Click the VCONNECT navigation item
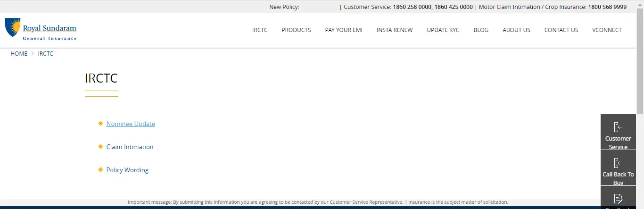 click(x=607, y=30)
